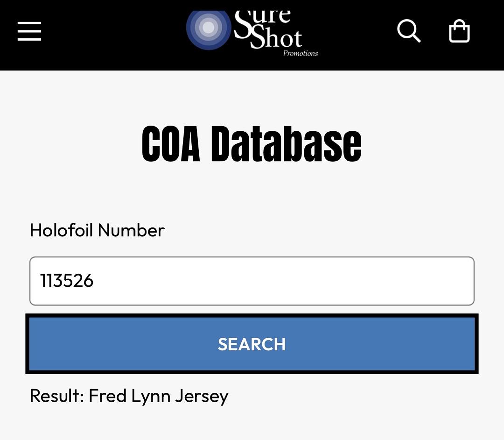Image resolution: width=504 pixels, height=440 pixels.
Task: Click the word Jersey in result
Action: (202, 397)
